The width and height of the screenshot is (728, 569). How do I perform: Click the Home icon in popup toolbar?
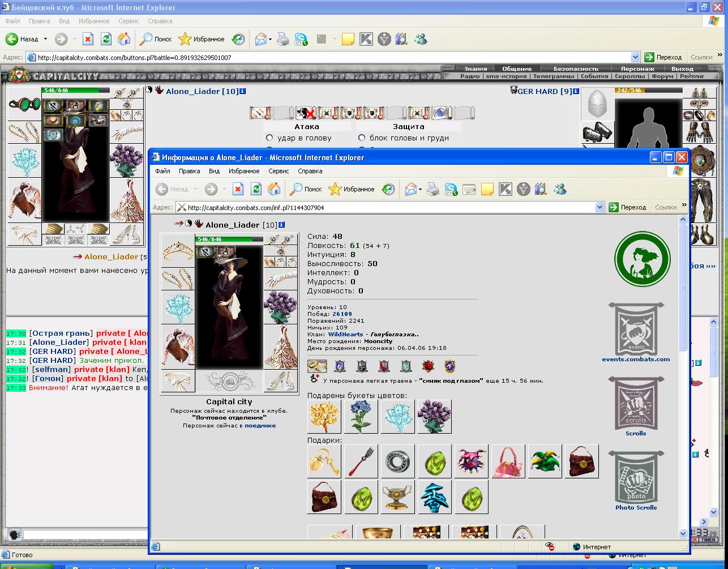click(x=274, y=189)
